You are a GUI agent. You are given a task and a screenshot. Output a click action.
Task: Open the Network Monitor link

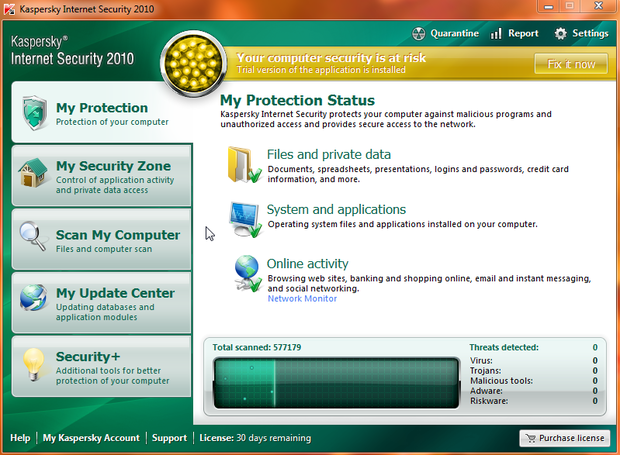(x=302, y=299)
